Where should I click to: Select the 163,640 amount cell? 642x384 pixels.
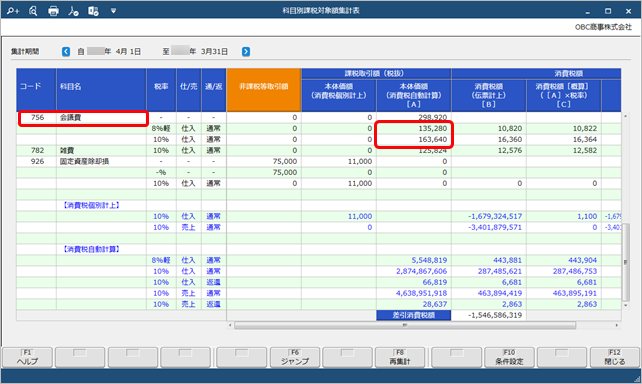pos(414,140)
